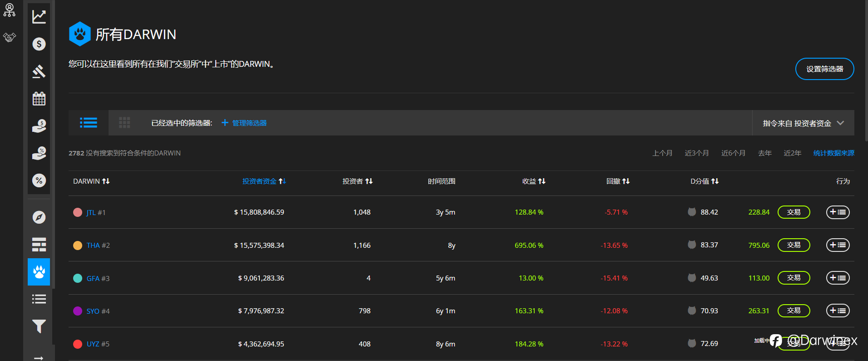Screen dimensions: 868x361
Task: Click the D-score icon in the SYO row
Action: [x=692, y=311]
